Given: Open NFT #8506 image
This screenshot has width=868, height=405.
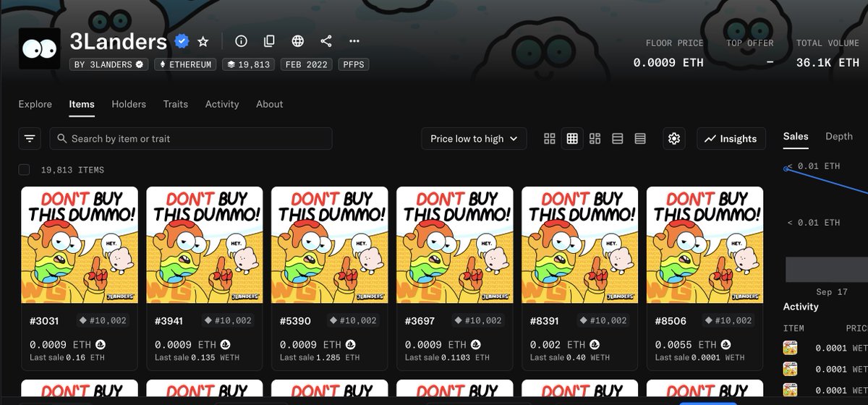Looking at the screenshot, I should tap(705, 245).
